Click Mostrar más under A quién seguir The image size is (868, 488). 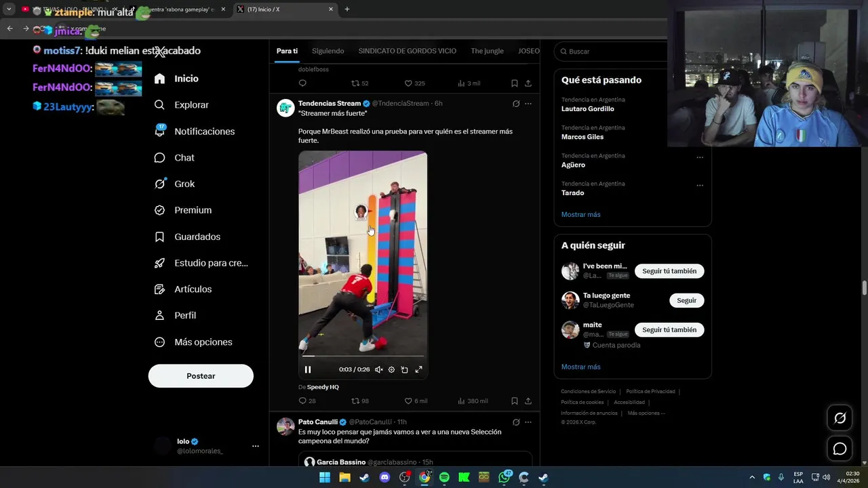click(x=580, y=367)
